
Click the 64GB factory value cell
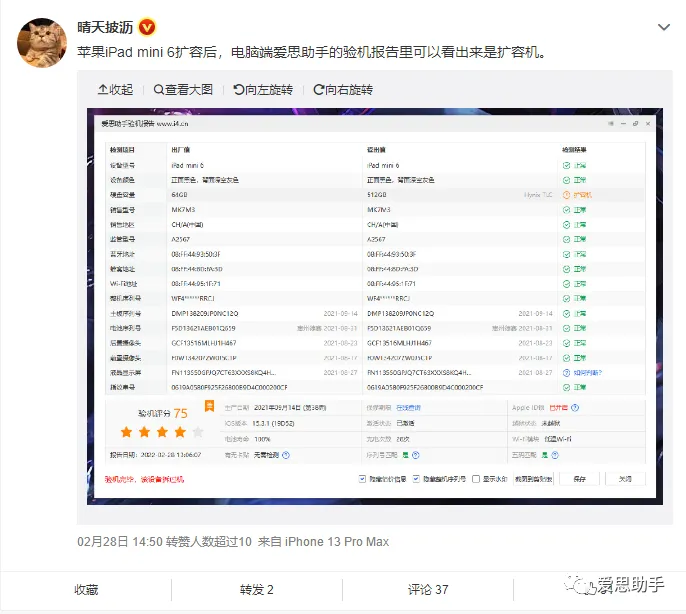pos(179,195)
